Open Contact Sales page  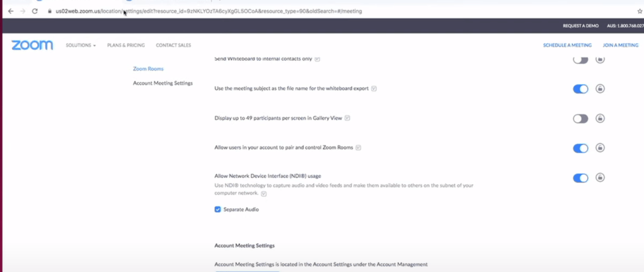coord(173,45)
